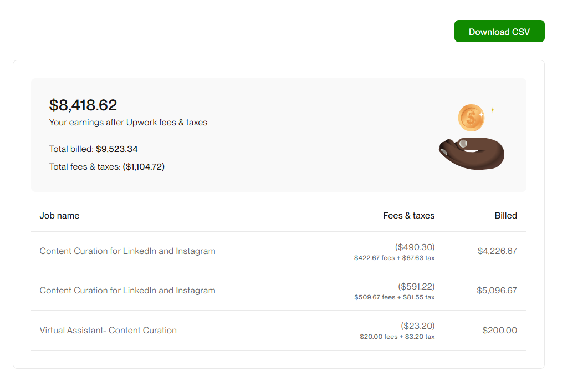Click the ($23.20) fees amount

coord(418,326)
